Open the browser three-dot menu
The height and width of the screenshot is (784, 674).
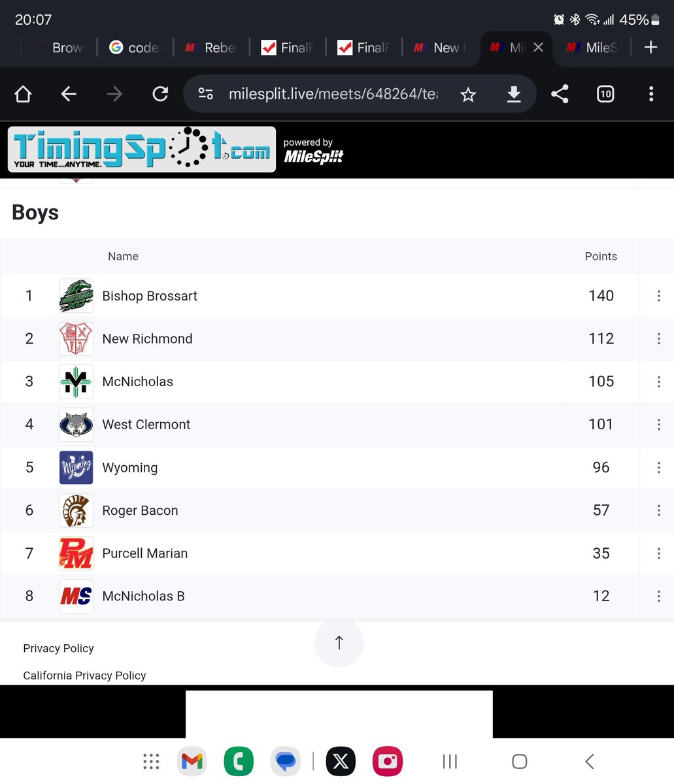click(651, 95)
